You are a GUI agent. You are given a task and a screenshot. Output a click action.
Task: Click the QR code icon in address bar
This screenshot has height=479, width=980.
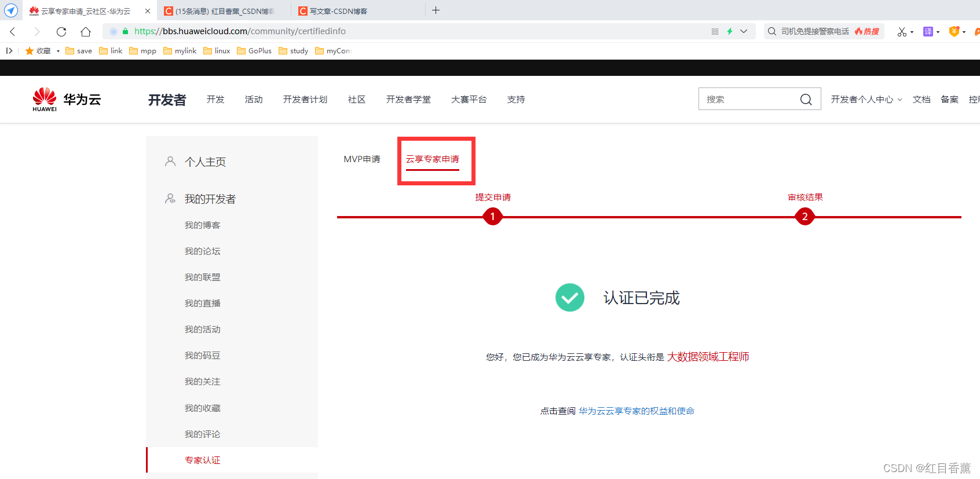pyautogui.click(x=715, y=31)
